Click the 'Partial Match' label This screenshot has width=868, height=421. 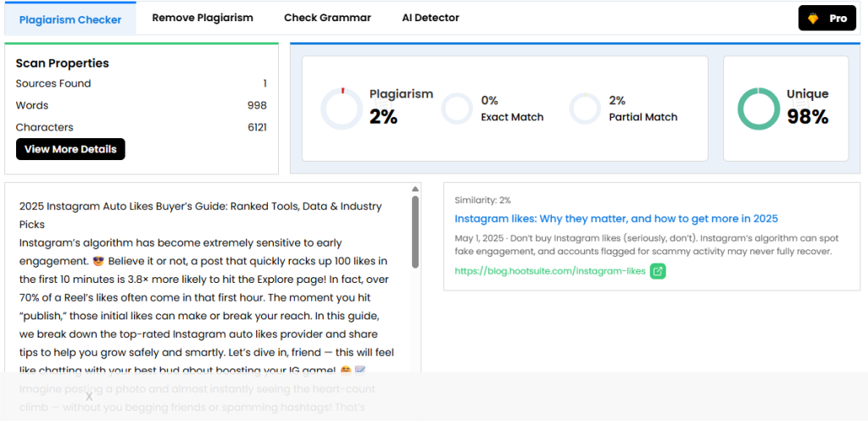(x=643, y=117)
